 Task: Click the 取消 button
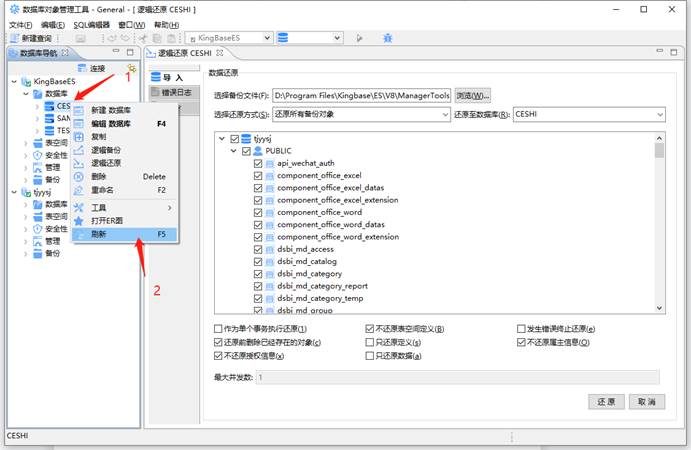tap(646, 402)
